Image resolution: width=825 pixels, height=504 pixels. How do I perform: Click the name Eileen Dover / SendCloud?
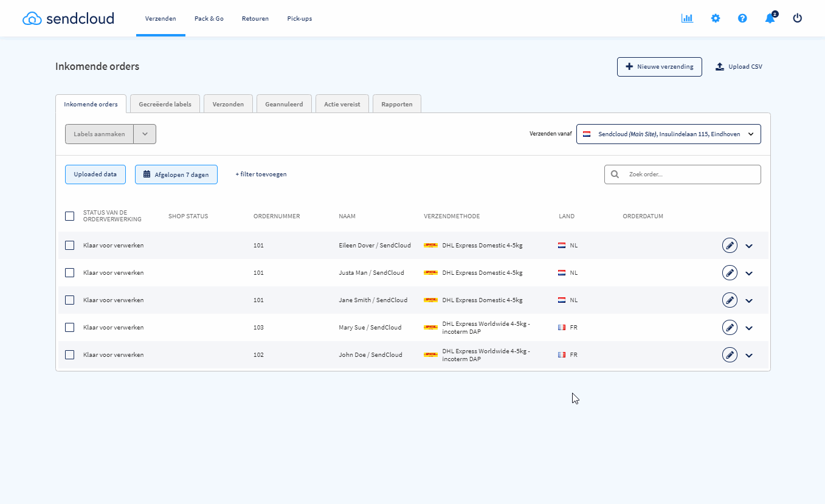(x=375, y=246)
